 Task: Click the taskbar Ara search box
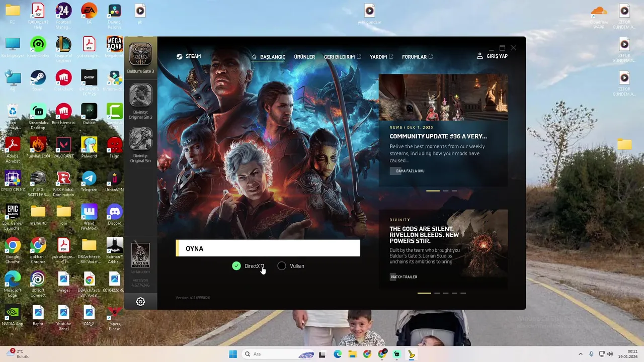[278, 354]
